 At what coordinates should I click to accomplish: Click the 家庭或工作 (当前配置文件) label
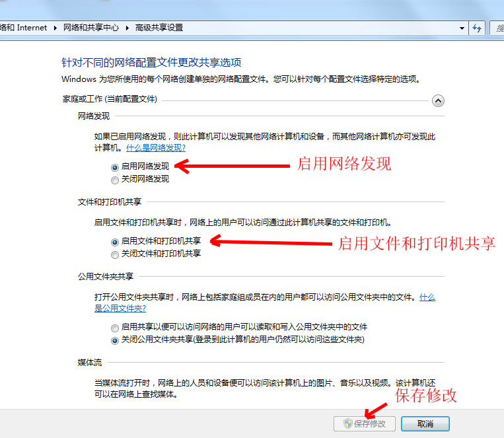[x=110, y=99]
